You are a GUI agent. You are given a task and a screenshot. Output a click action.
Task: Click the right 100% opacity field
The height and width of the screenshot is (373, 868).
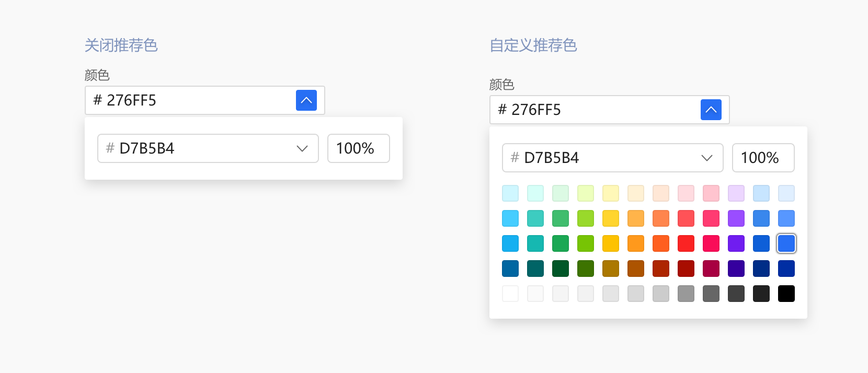(x=763, y=158)
